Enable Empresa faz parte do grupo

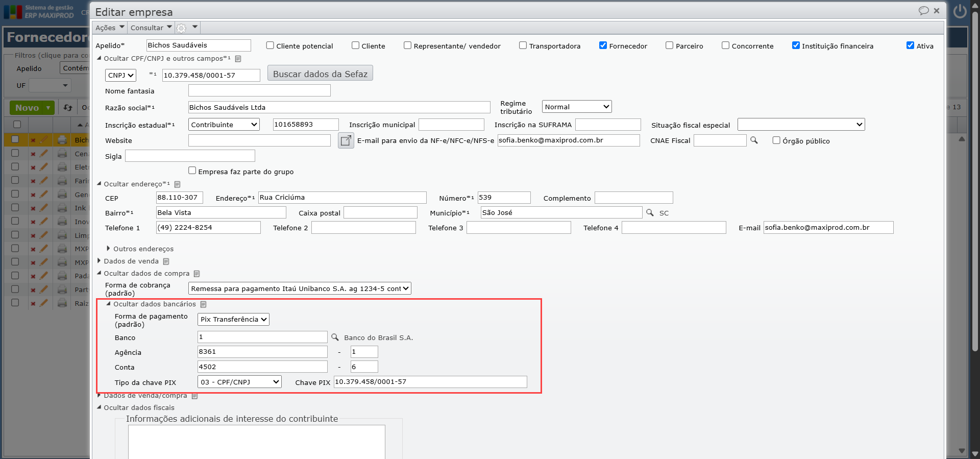pos(192,171)
